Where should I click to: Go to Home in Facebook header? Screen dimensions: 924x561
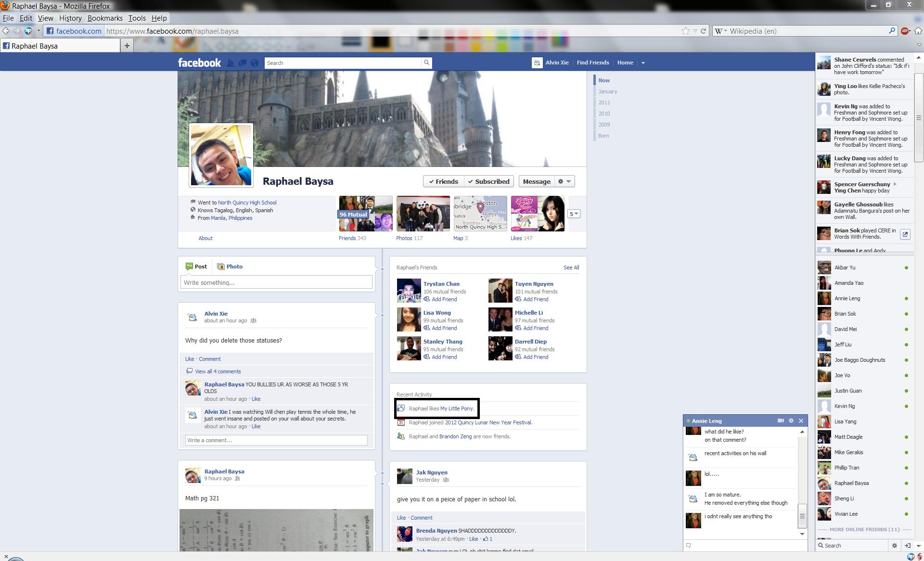pos(625,63)
